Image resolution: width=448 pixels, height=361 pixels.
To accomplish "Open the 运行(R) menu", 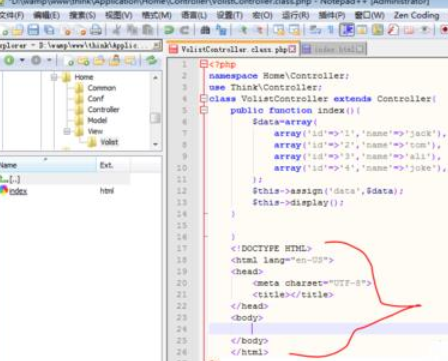I will point(296,15).
